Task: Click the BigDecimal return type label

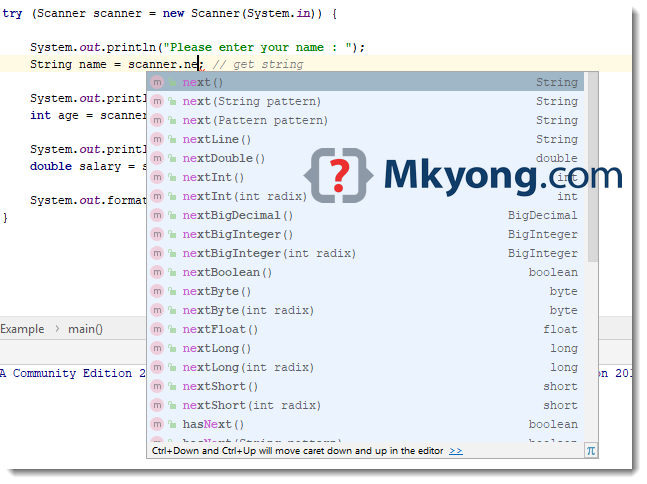Action: tap(543, 215)
